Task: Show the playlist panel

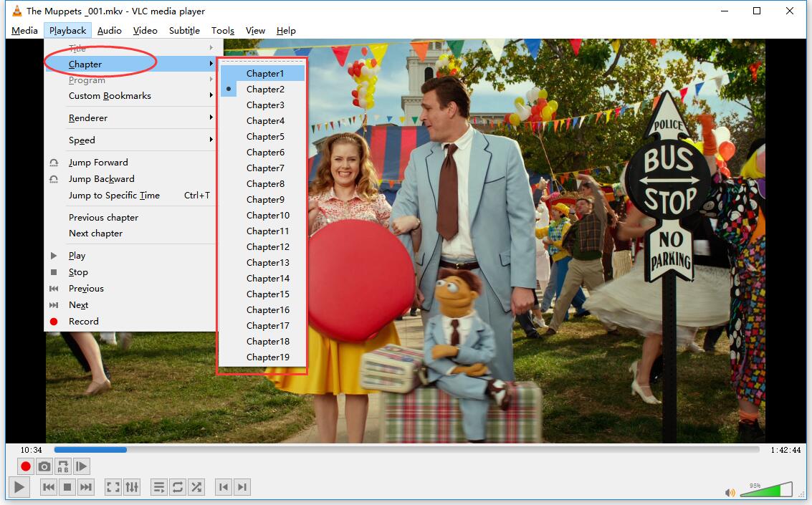Action: (x=159, y=487)
